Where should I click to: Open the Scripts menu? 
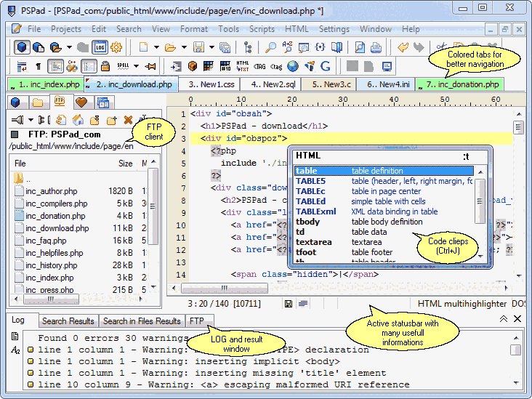pos(262,29)
